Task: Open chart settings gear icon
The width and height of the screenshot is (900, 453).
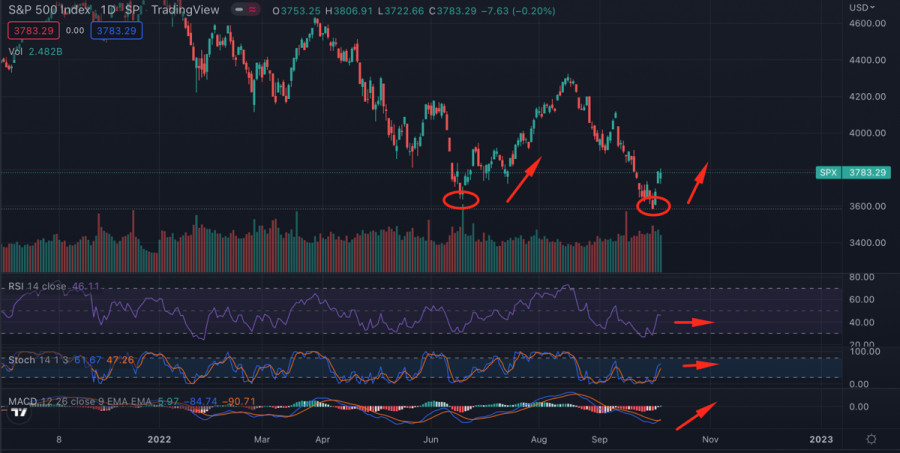Action: pyautogui.click(x=871, y=440)
